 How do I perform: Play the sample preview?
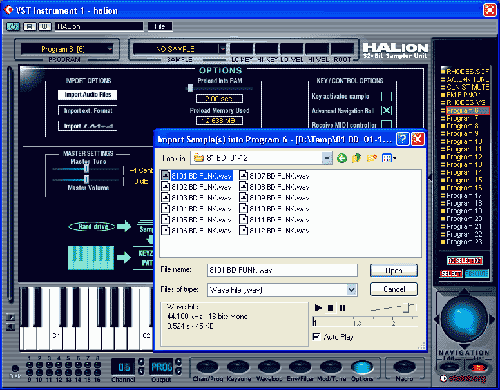click(318, 308)
